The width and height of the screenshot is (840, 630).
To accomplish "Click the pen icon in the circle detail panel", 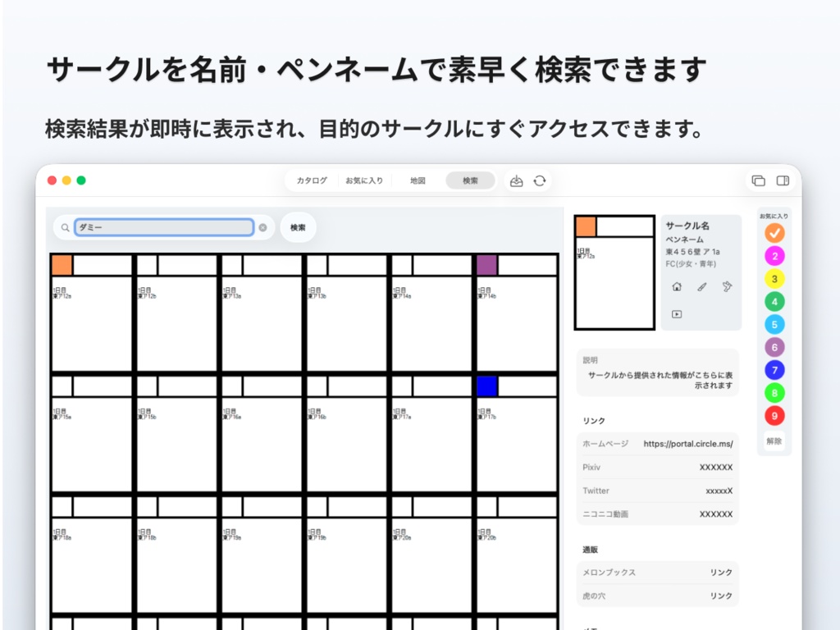I will click(700, 286).
